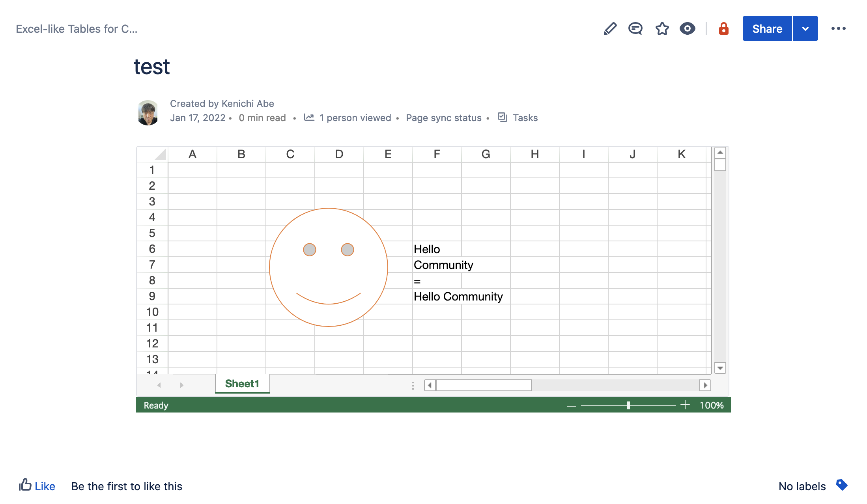The image size is (867, 504).
Task: Click the zoom in plus button
Action: 685,405
